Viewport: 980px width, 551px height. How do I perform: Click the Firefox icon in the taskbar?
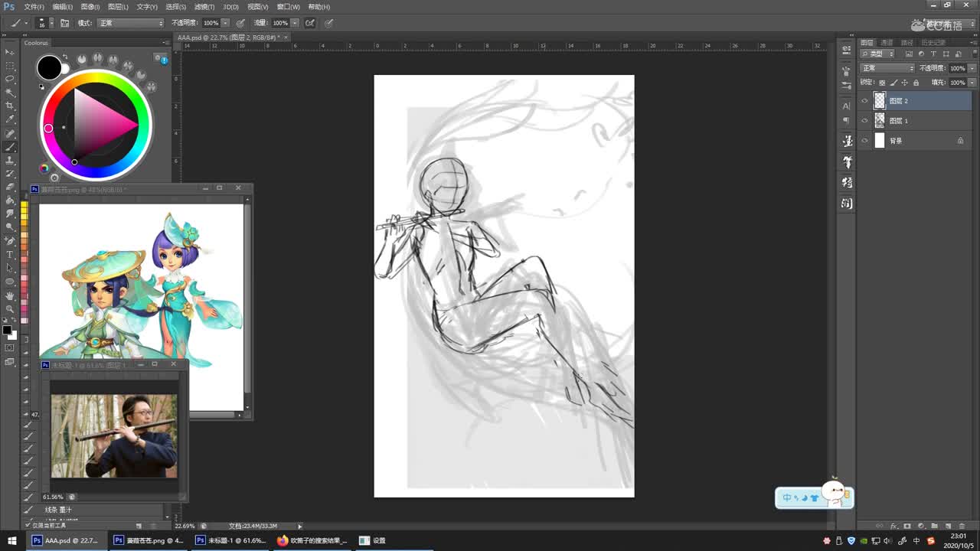coord(283,540)
